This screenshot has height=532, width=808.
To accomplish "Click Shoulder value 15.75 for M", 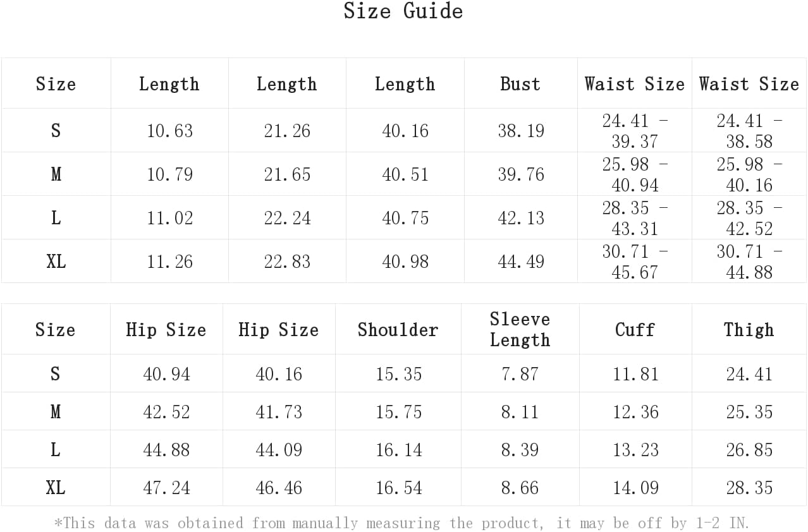I will click(x=398, y=412).
